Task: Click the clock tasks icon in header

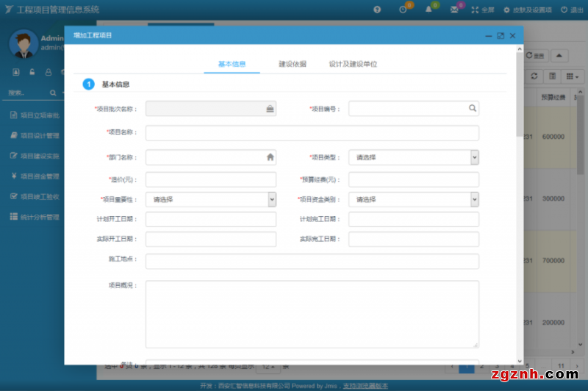Action: click(x=403, y=10)
